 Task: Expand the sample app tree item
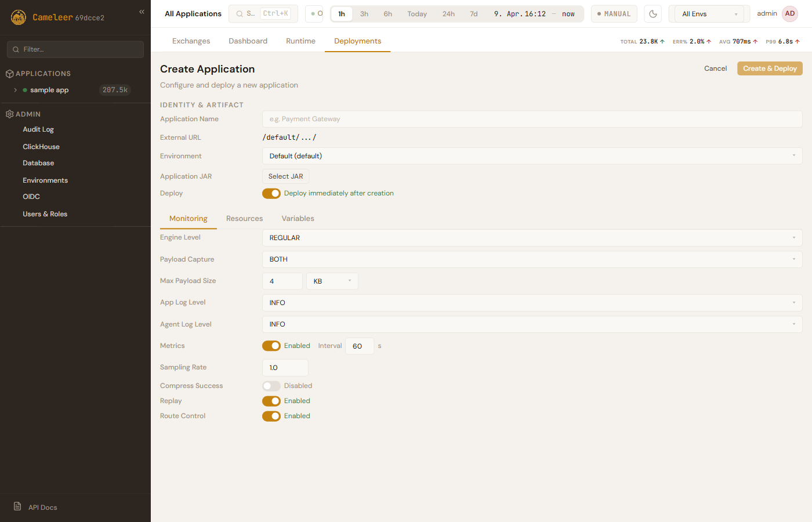click(x=16, y=90)
